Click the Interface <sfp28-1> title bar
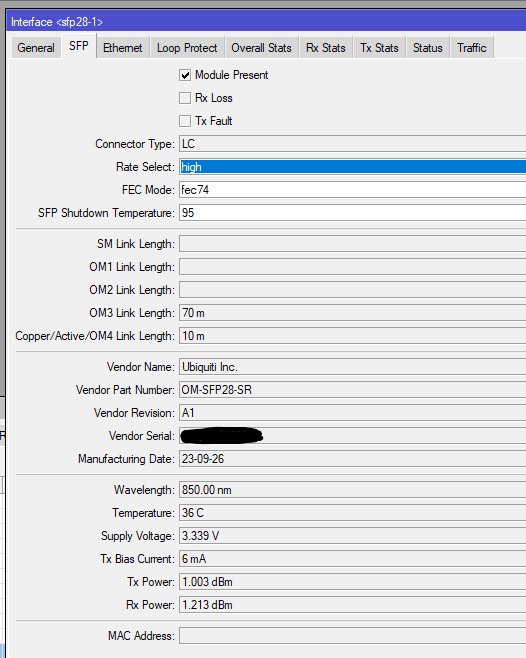Screen dimensions: 526x658 [266, 21]
